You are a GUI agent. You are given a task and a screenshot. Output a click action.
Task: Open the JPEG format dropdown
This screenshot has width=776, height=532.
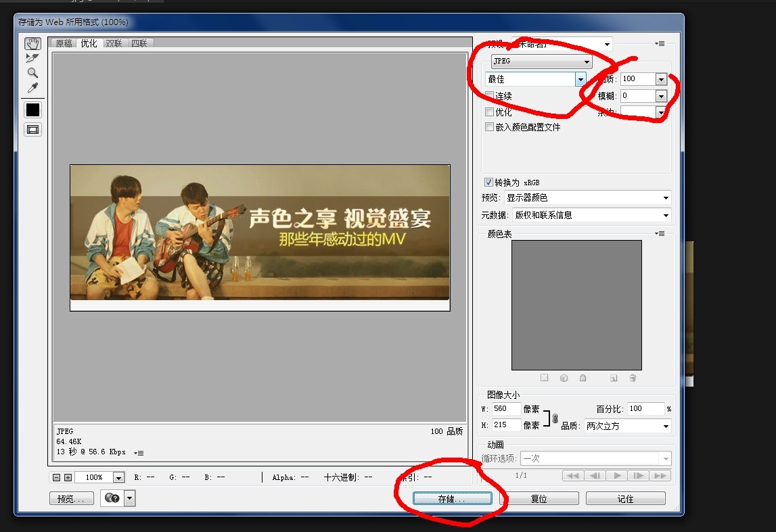pos(541,62)
